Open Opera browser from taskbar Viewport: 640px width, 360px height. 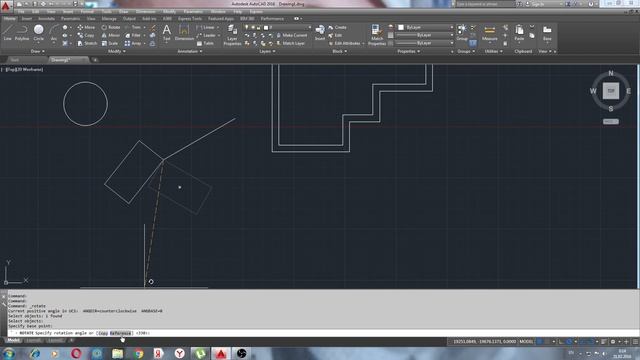76,353
